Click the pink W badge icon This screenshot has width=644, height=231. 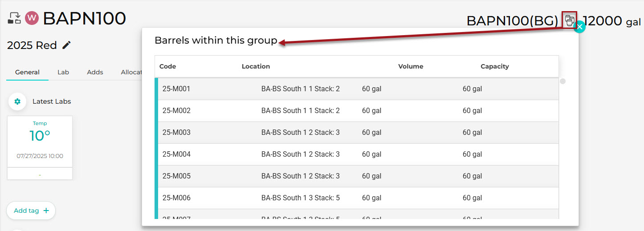click(x=32, y=18)
